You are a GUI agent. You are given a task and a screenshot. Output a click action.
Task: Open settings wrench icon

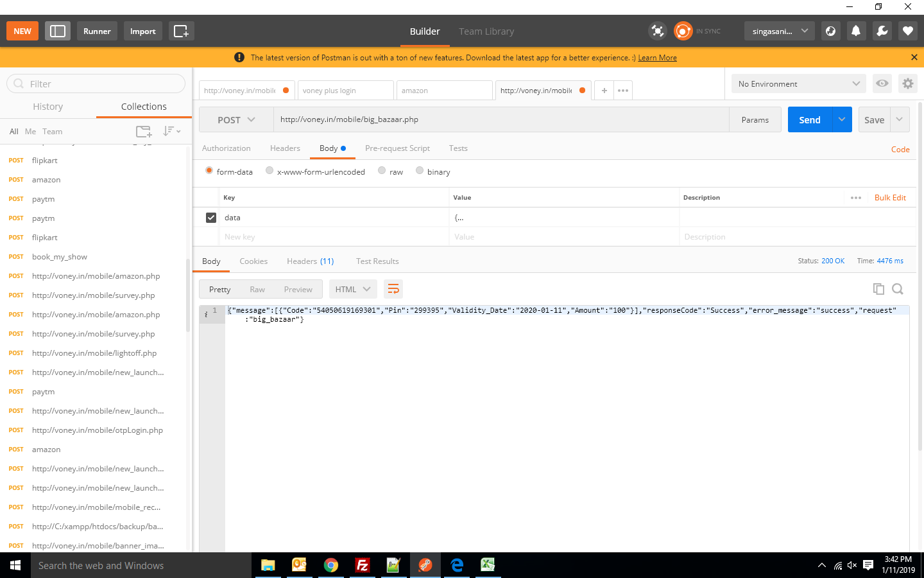pyautogui.click(x=882, y=31)
